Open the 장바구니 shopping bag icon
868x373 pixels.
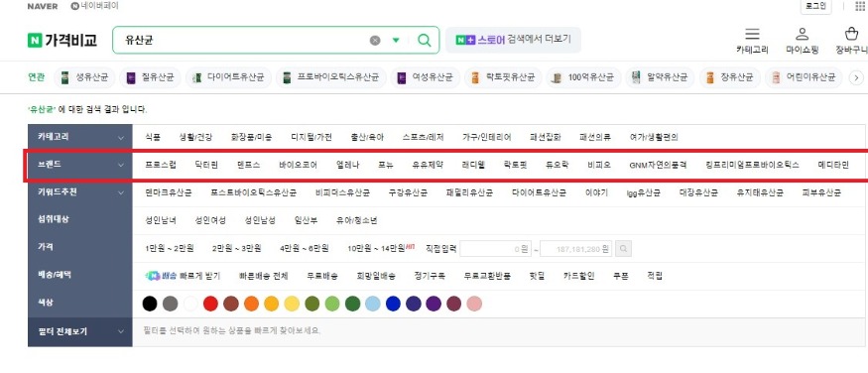click(851, 35)
